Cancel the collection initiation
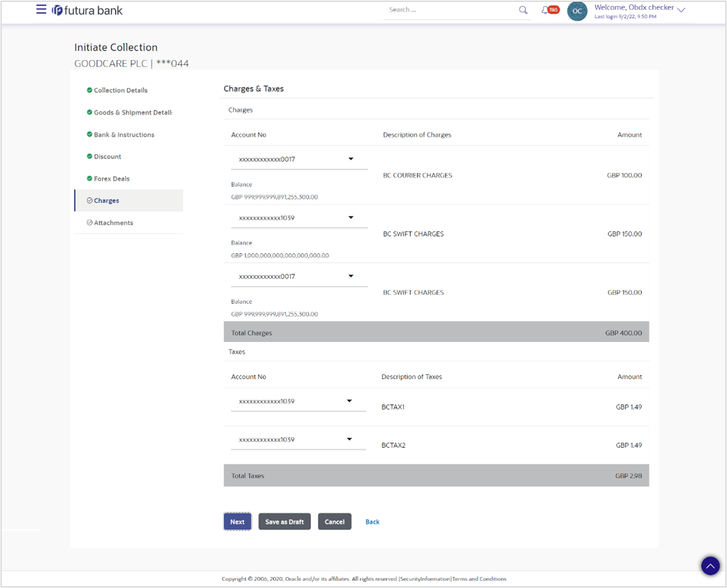Image resolution: width=727 pixels, height=588 pixels. pos(334,522)
